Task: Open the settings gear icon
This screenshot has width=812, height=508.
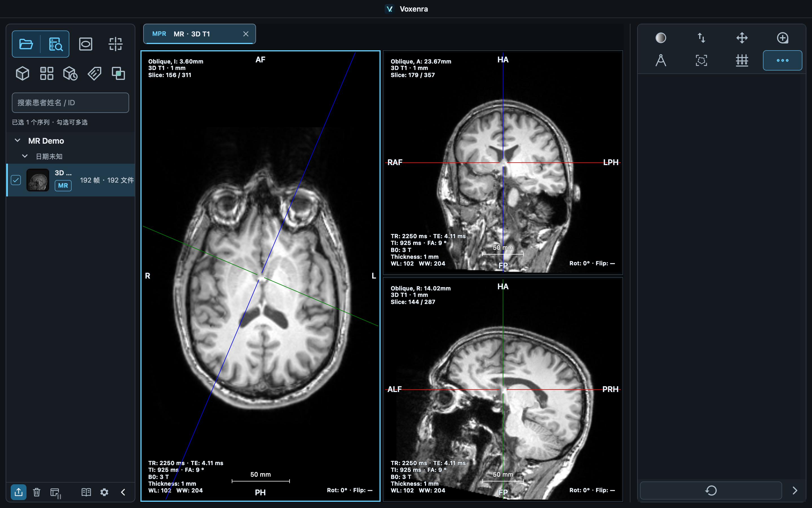Action: pyautogui.click(x=104, y=492)
